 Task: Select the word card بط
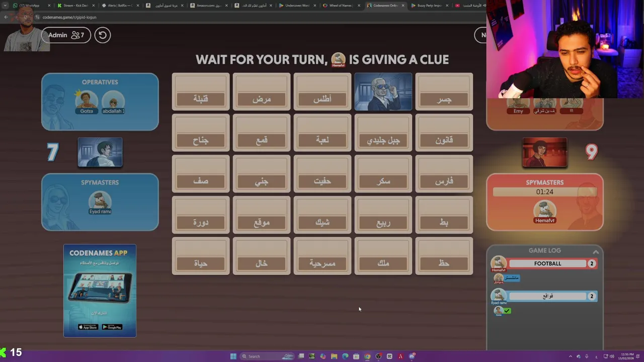click(444, 215)
